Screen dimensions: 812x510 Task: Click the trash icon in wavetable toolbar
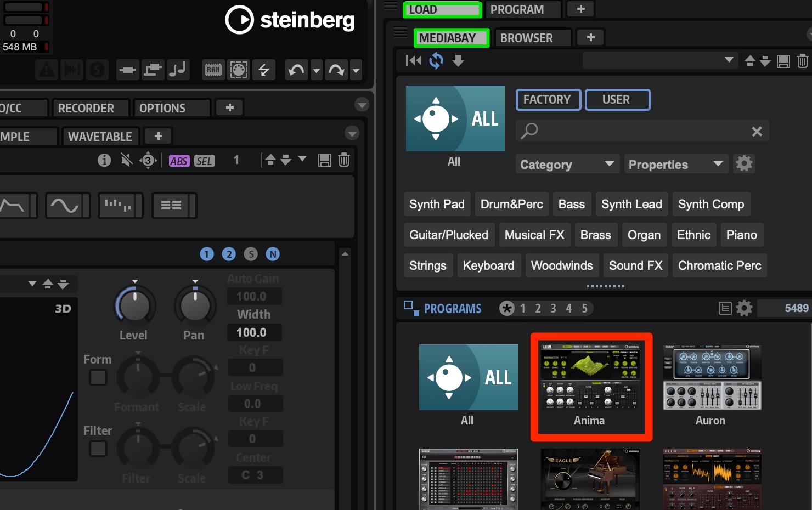coord(344,160)
